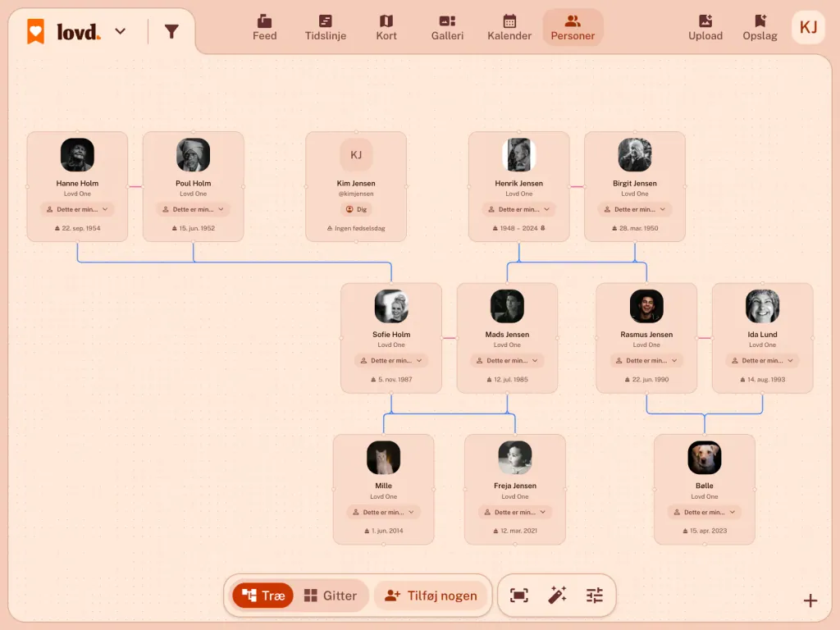Open Hanne Holm's relation dropdown
The image size is (840, 630).
77,209
